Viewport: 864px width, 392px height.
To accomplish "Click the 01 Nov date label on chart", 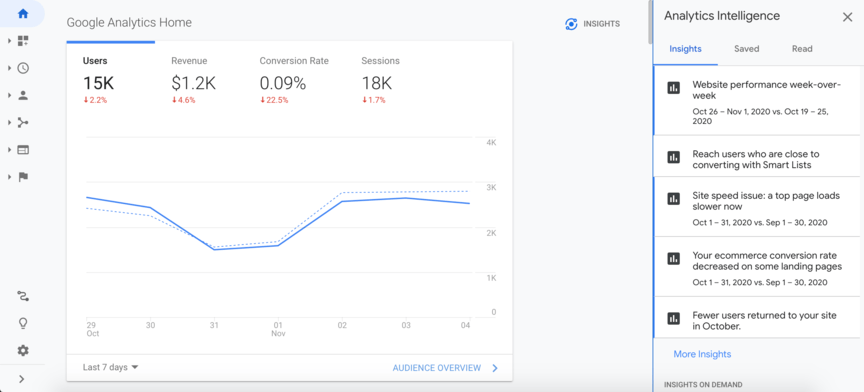I will click(278, 329).
